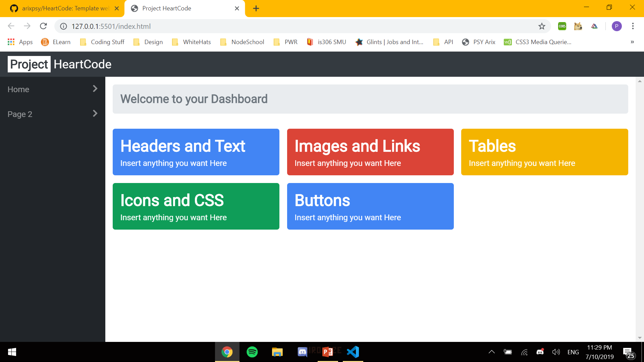Open a new browser tab
This screenshot has width=644, height=362.
tap(256, 8)
